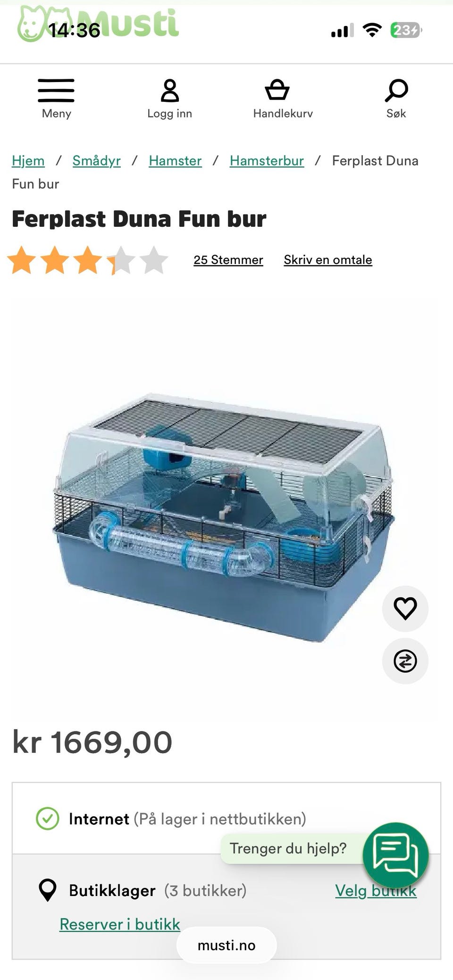Tap the hamster cage product image
This screenshot has width=453, height=980.
(224, 516)
